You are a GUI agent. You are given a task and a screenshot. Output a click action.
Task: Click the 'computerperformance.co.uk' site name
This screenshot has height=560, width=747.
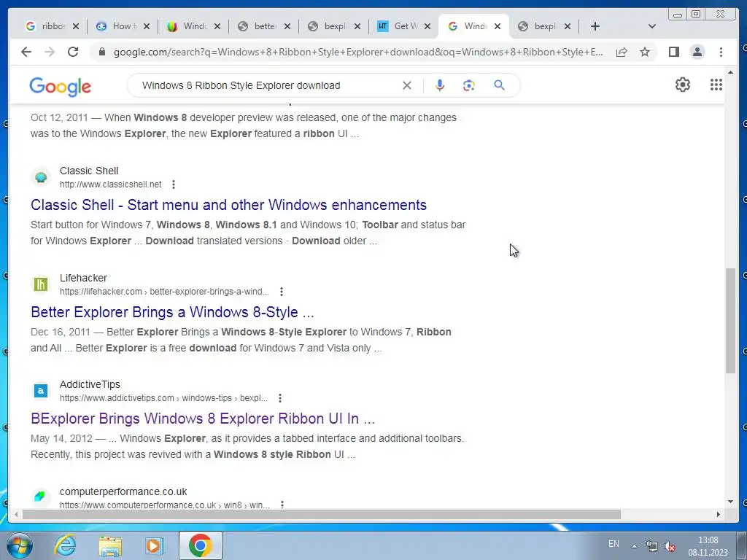tap(123, 491)
